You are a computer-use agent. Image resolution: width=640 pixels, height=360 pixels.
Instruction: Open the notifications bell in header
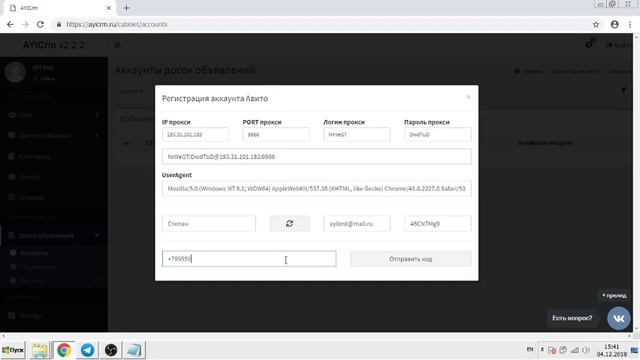pos(589,44)
